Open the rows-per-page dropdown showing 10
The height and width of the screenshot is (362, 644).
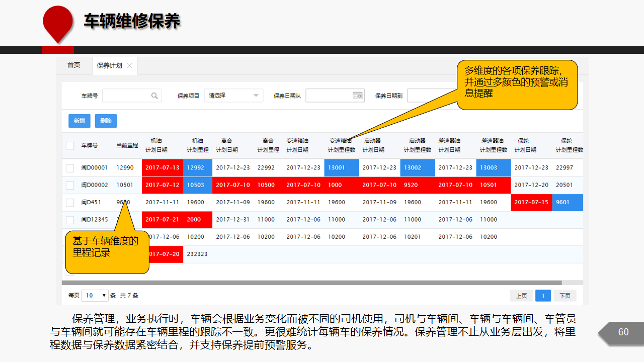pos(96,296)
